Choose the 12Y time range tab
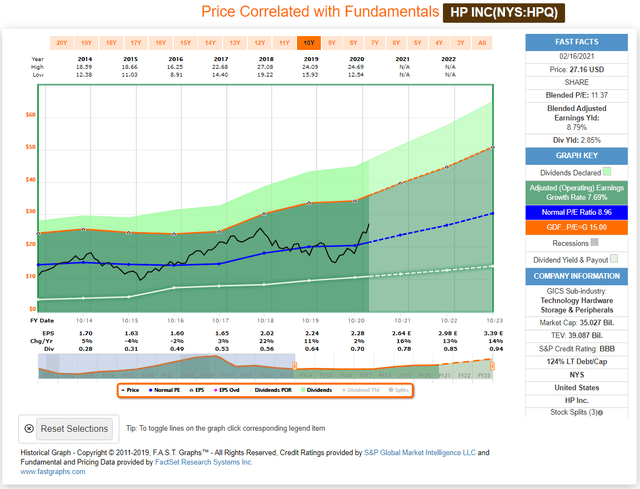This screenshot has width=640, height=489. click(260, 43)
